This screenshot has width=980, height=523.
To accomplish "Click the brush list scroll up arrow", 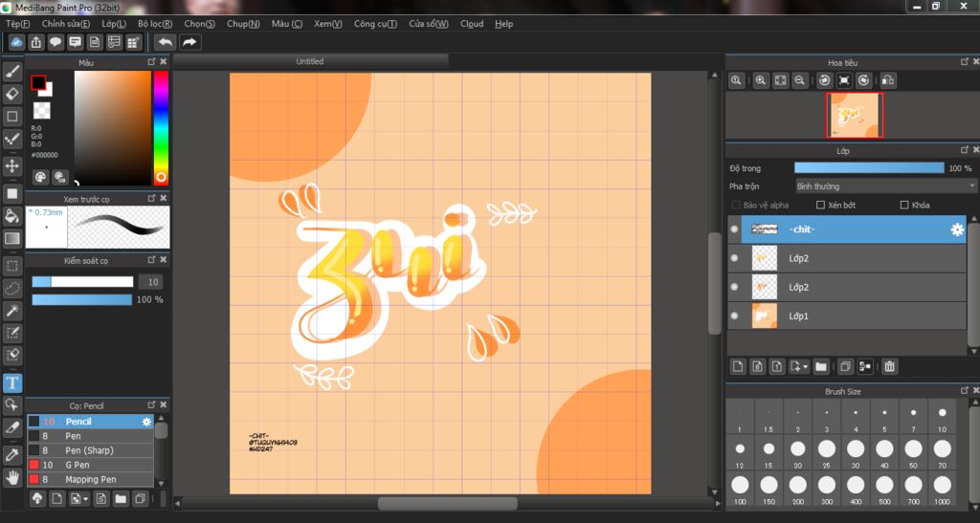I will click(161, 418).
